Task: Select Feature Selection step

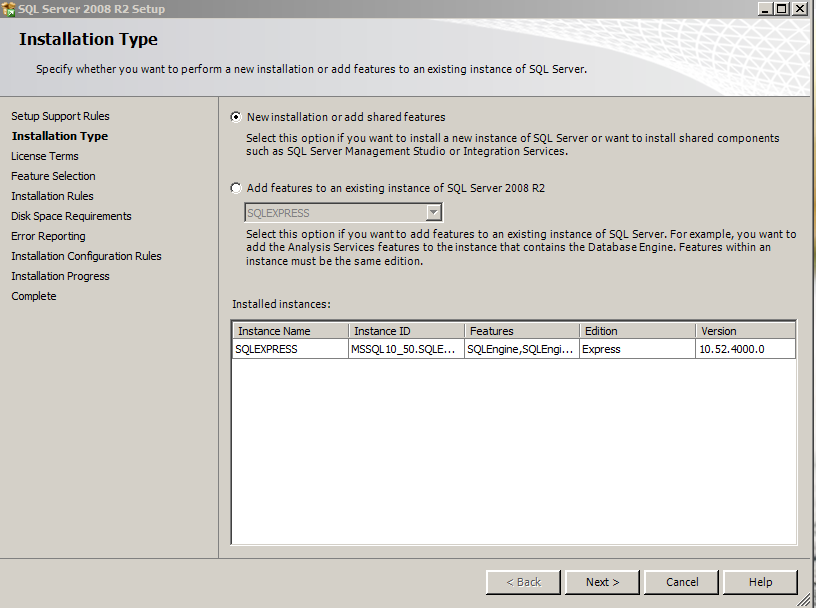Action: pyautogui.click(x=53, y=176)
